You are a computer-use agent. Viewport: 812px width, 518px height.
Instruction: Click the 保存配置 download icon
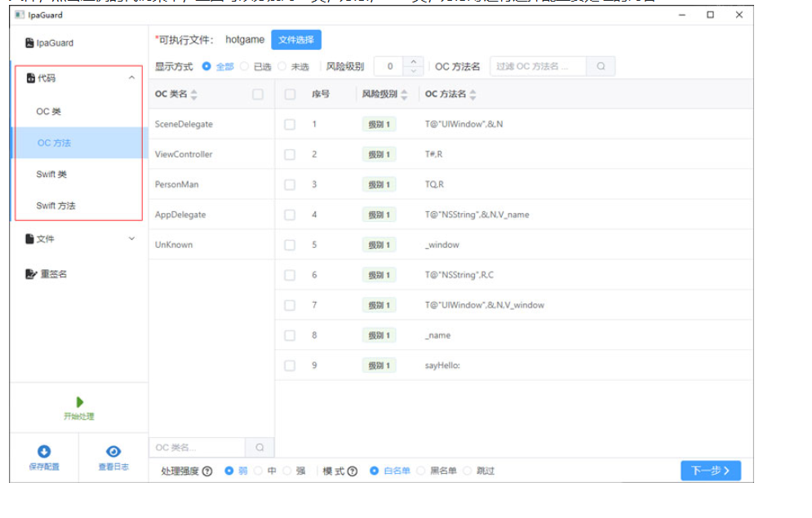coord(44,450)
